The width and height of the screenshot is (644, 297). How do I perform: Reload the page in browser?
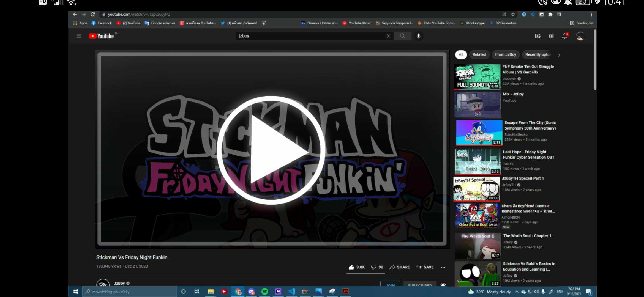(93, 14)
